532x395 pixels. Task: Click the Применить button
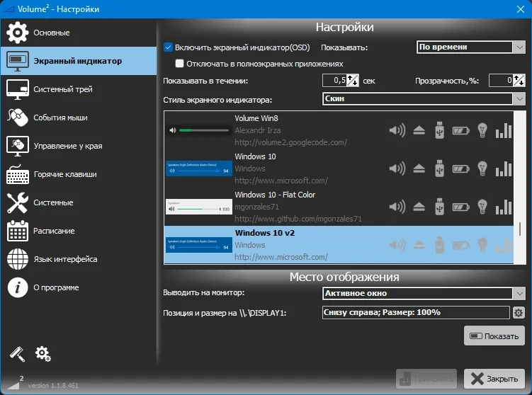point(426,379)
